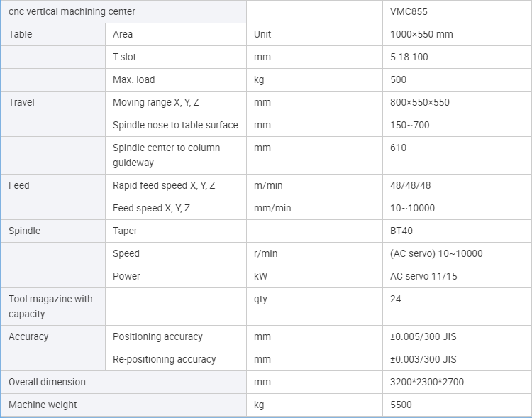Screen dimensions: 532x418
Task: Click the 48/48/48 rapid feed value
Action: click(410, 185)
